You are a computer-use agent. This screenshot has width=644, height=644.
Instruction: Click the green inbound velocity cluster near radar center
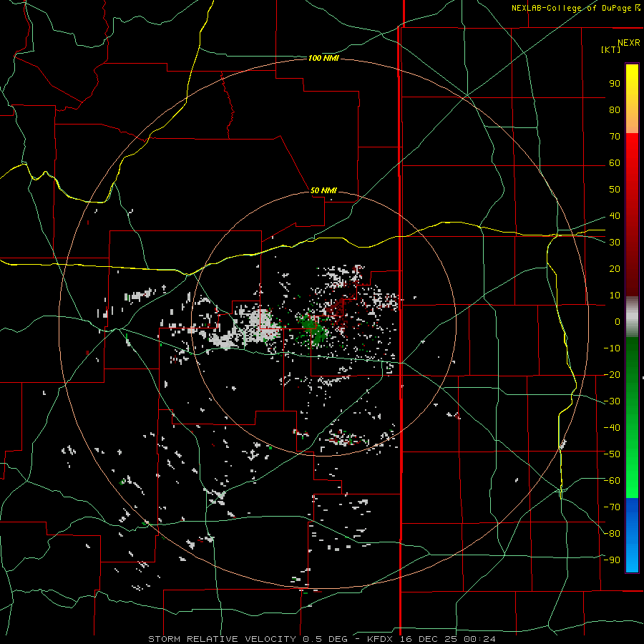(x=313, y=329)
